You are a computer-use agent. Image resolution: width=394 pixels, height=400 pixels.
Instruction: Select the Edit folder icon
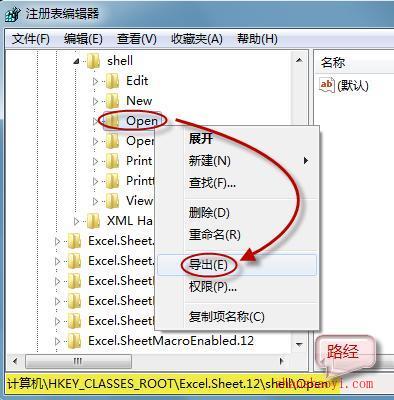coord(112,81)
